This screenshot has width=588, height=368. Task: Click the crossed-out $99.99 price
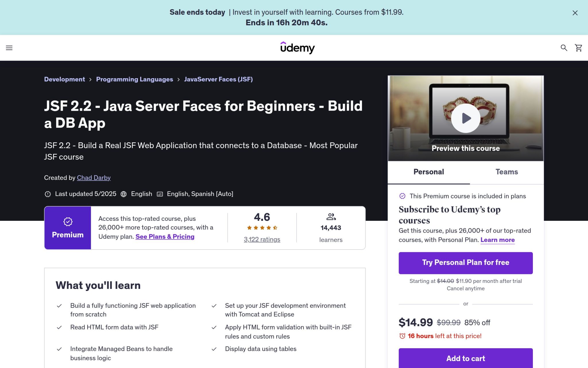click(x=449, y=323)
